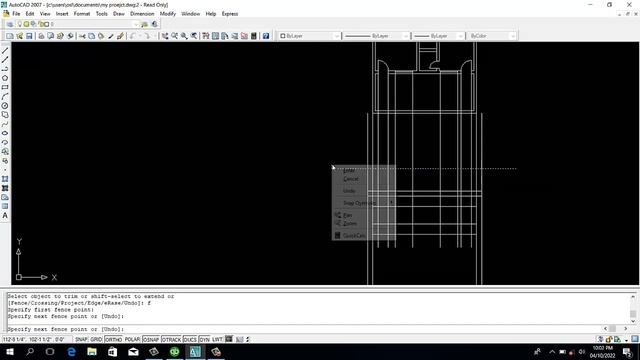Select the Circle draw tool

coord(5,106)
